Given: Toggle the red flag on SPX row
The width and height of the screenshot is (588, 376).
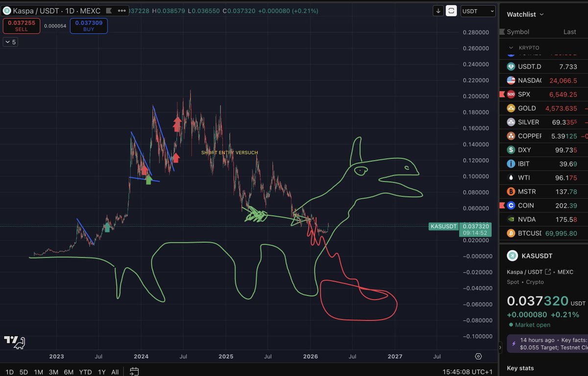Looking at the screenshot, I should click(501, 94).
